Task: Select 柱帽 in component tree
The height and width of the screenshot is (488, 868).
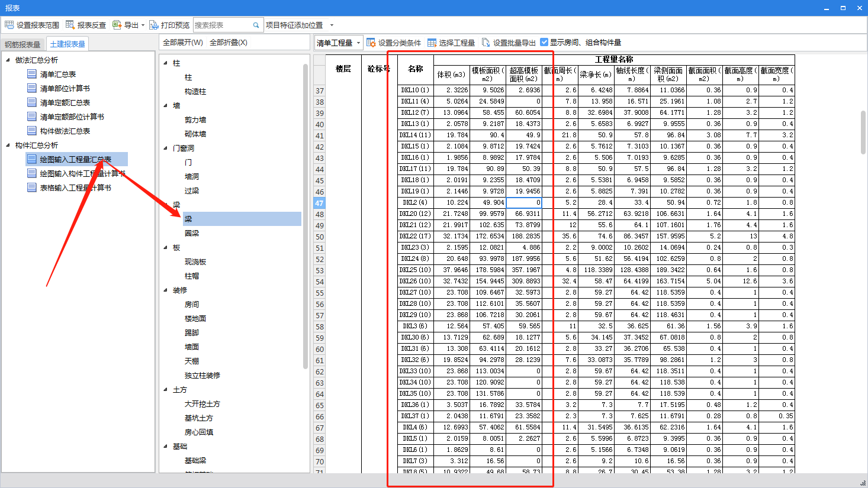Action: (x=192, y=276)
